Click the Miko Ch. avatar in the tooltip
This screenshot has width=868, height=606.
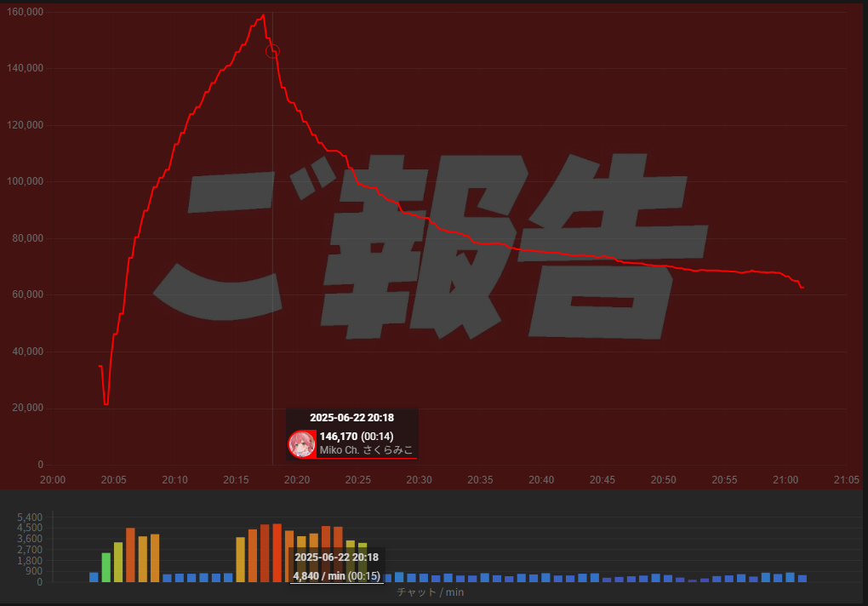tap(302, 443)
